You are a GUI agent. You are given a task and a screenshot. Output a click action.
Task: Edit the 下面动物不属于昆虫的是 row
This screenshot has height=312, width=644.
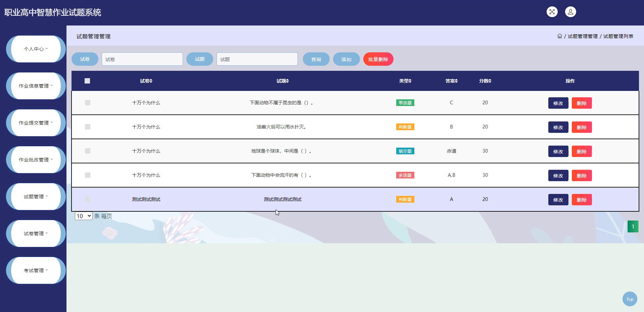pyautogui.click(x=558, y=103)
